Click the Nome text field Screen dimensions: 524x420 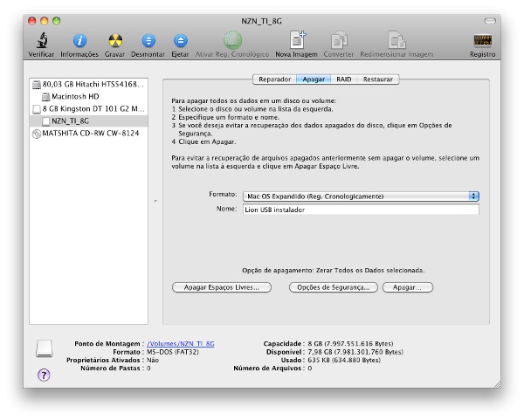point(361,210)
